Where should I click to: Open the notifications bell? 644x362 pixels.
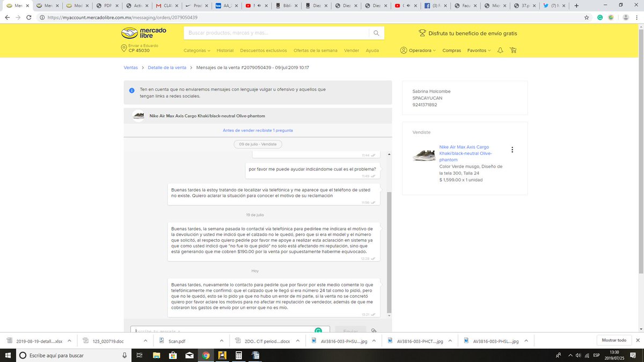click(500, 50)
